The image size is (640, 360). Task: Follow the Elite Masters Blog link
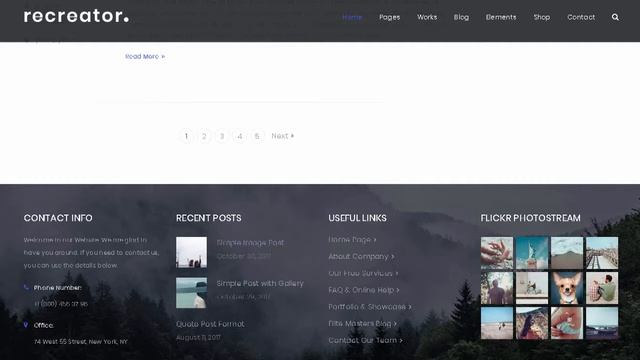click(x=362, y=323)
